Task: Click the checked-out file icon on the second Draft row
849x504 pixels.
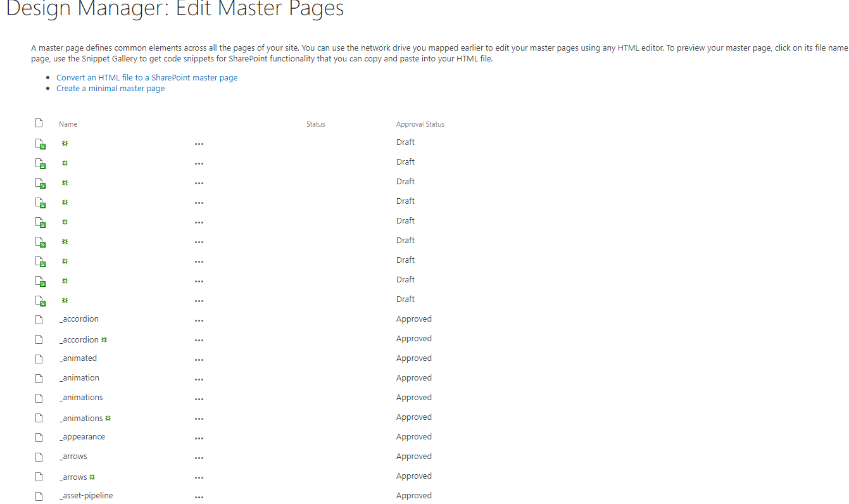Action: 40,163
